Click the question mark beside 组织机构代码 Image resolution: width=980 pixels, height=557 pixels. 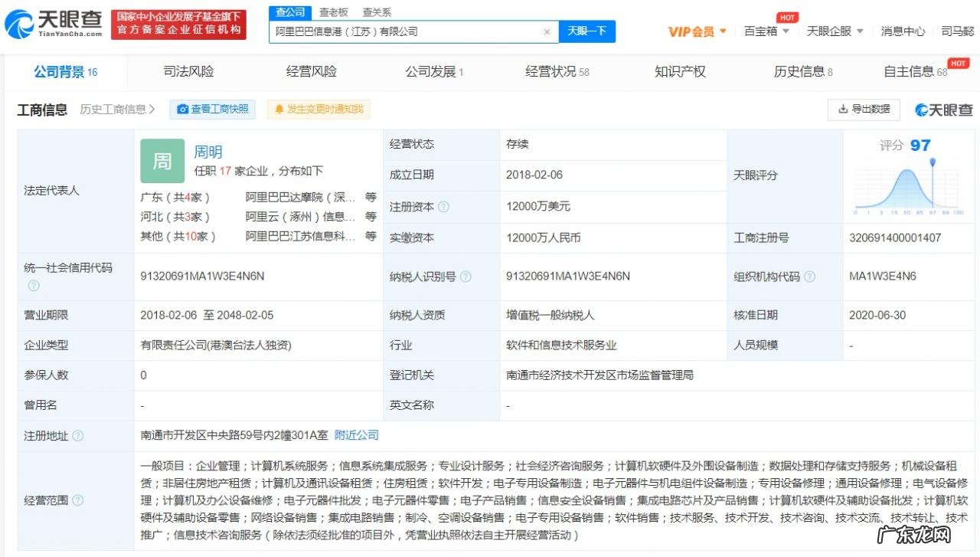point(810,277)
